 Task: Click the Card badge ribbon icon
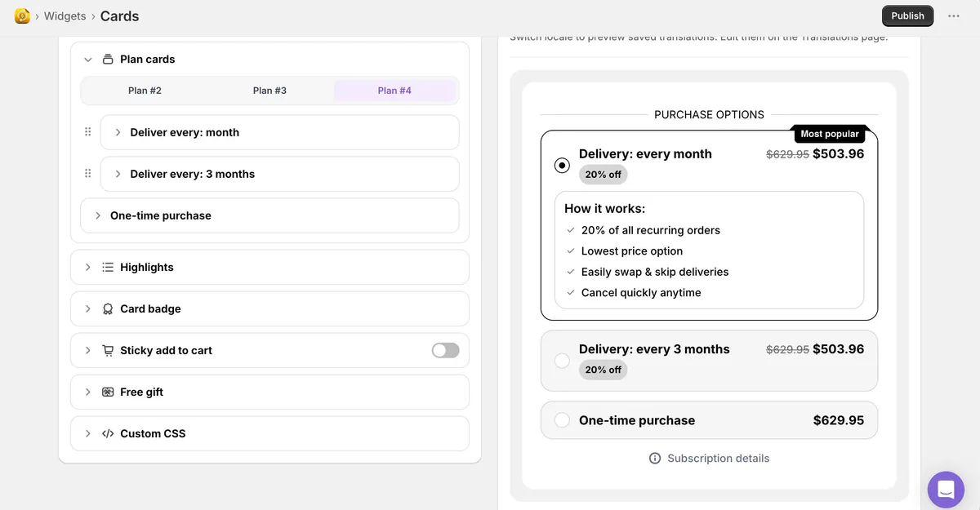108,309
